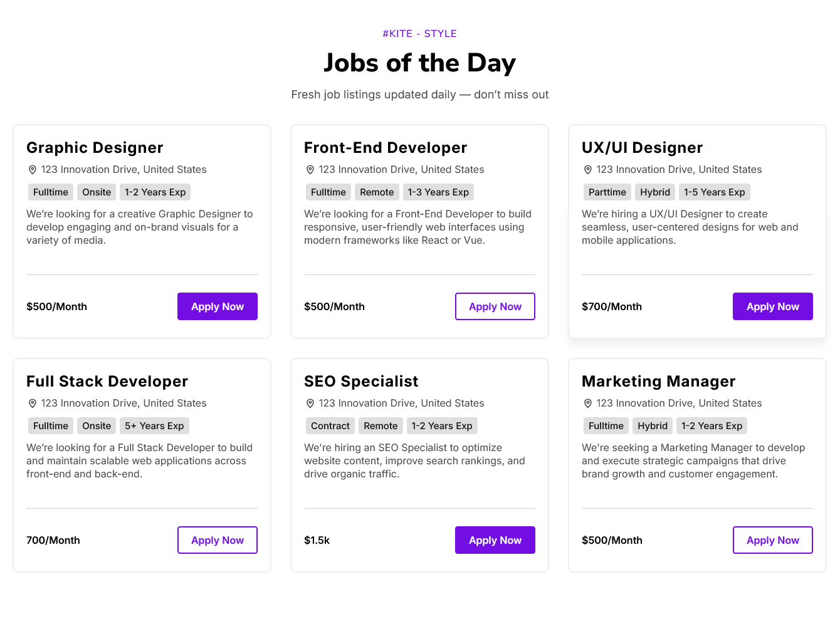The width and height of the screenshot is (840, 629).
Task: Click the location pin icon on Marketing Manager card
Action: [587, 403]
